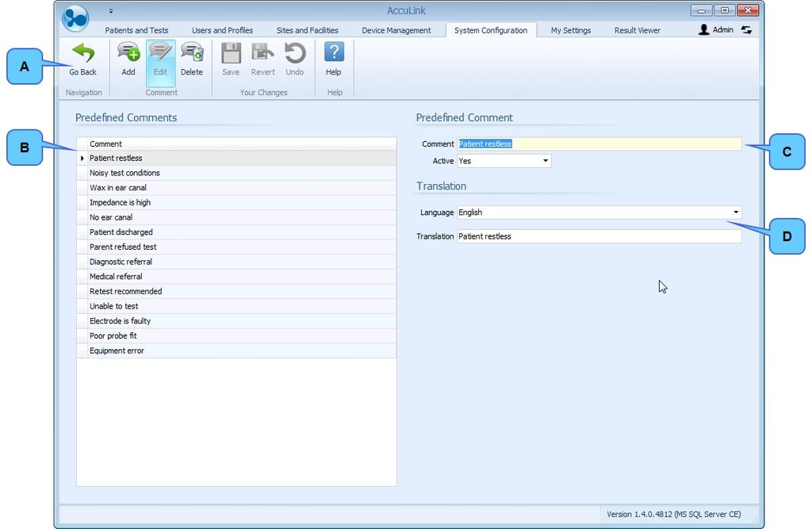Click the Translation text input field
Screen dimensions: 812x529
(x=599, y=236)
